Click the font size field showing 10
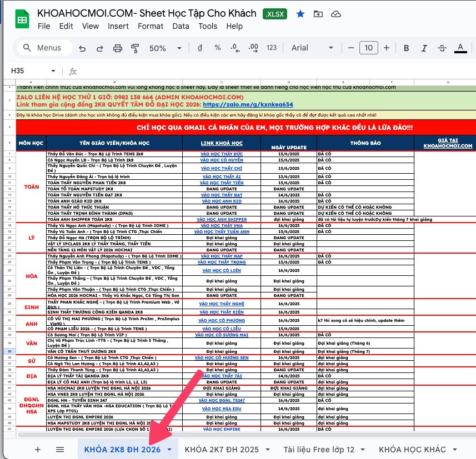476x459 pixels. [x=369, y=48]
